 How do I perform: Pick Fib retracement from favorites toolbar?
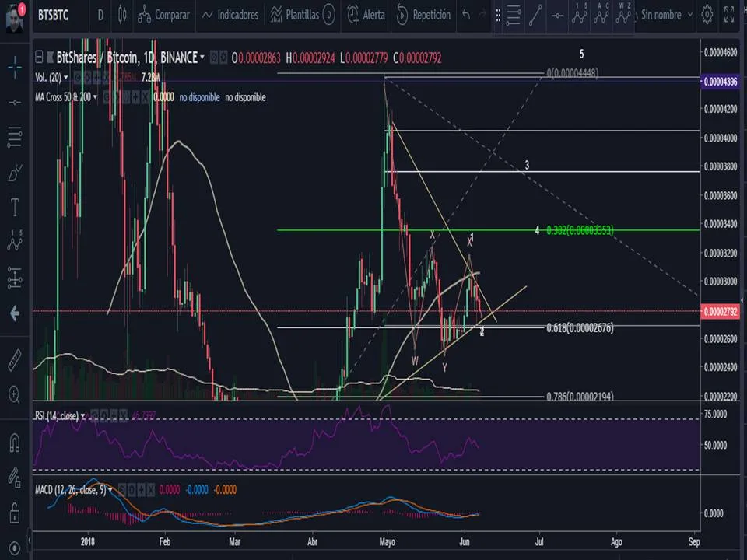click(x=514, y=15)
